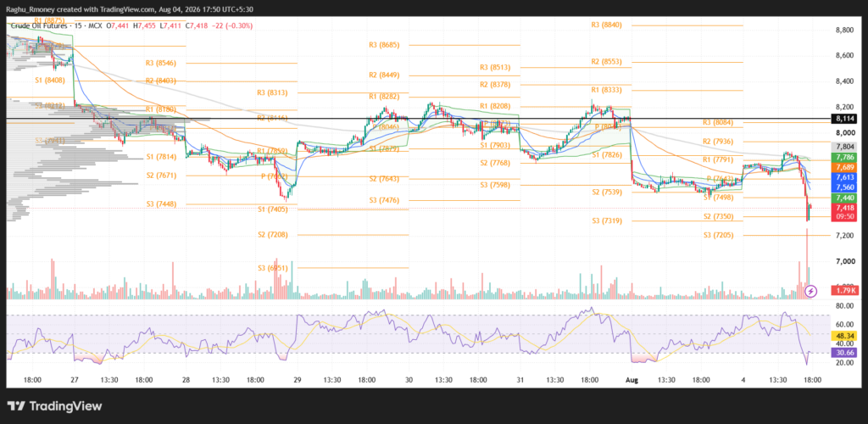Click the R3 (8513) pivot label

(x=496, y=67)
